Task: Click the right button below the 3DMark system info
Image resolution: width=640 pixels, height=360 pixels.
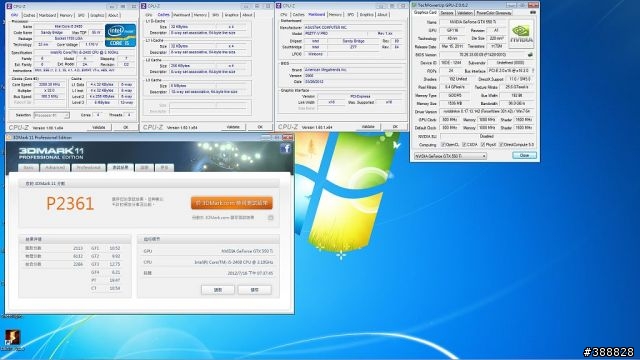Action: [255, 290]
